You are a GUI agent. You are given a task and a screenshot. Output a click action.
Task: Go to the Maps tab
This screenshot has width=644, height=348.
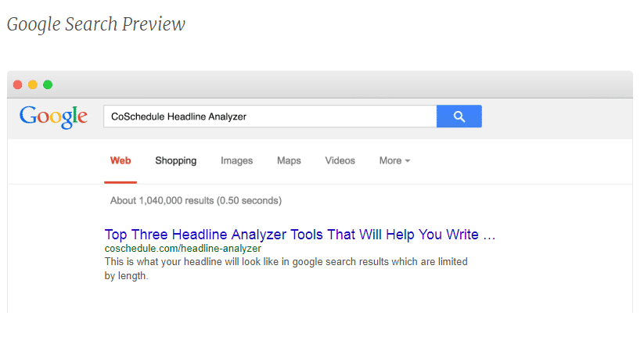[x=289, y=161]
